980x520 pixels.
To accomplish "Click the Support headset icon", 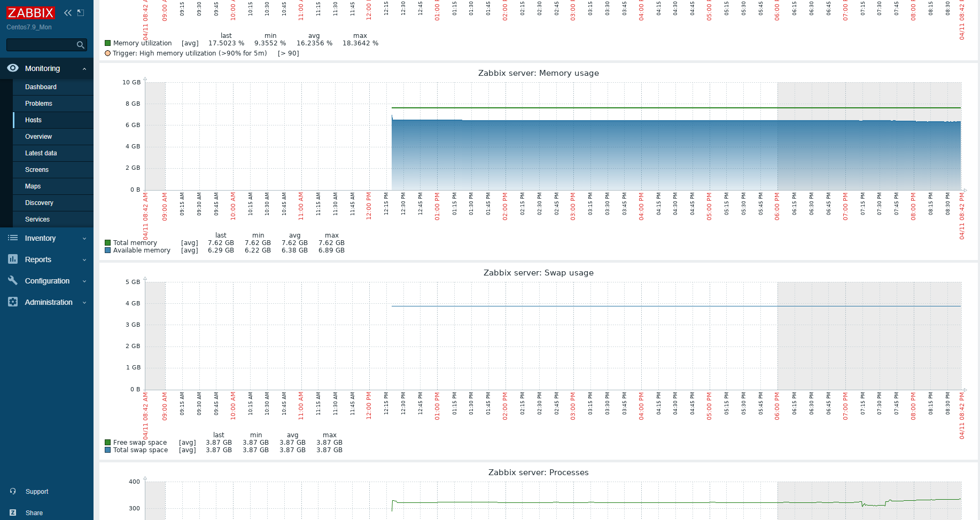I will (x=13, y=491).
